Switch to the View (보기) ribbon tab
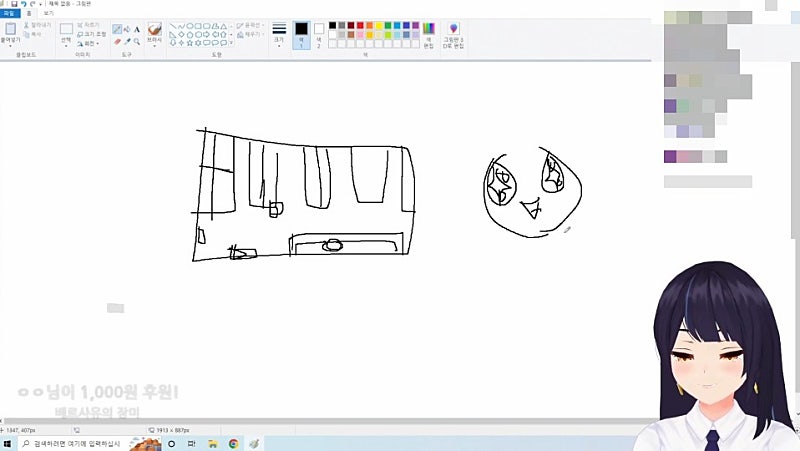Viewport: 800px width, 451px height. point(48,14)
